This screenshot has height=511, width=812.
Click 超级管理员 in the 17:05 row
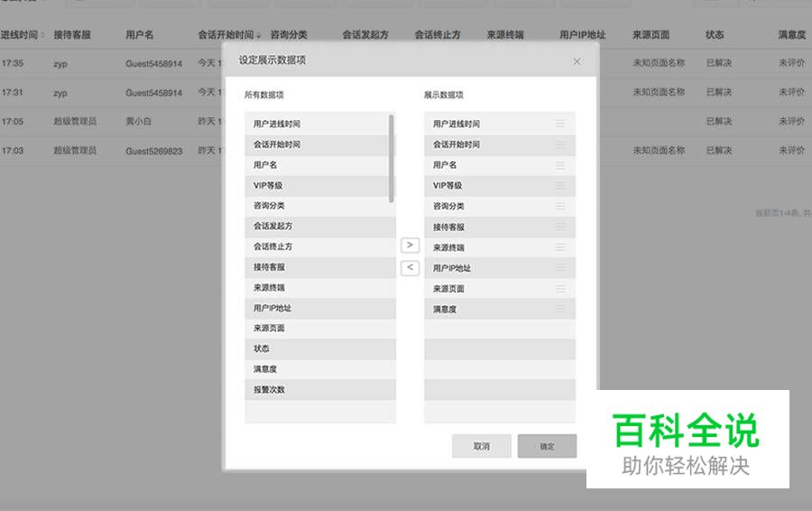point(75,121)
